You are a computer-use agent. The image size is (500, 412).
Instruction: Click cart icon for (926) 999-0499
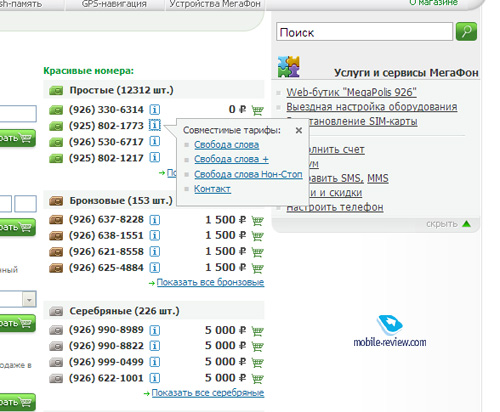257,362
